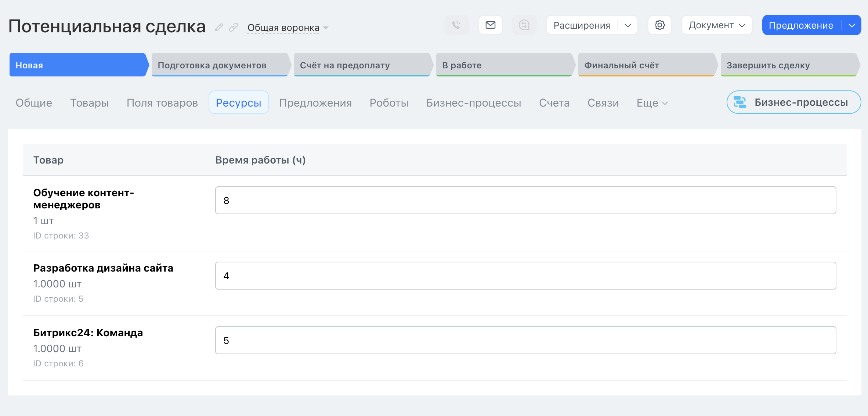Image resolution: width=868 pixels, height=416 pixels.
Task: Click the chat message icon button
Action: tap(524, 25)
